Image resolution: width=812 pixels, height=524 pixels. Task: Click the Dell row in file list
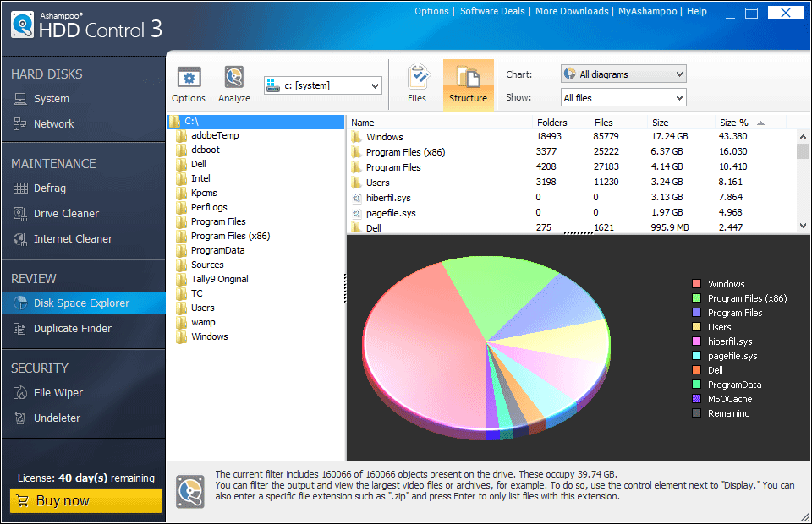click(573, 227)
